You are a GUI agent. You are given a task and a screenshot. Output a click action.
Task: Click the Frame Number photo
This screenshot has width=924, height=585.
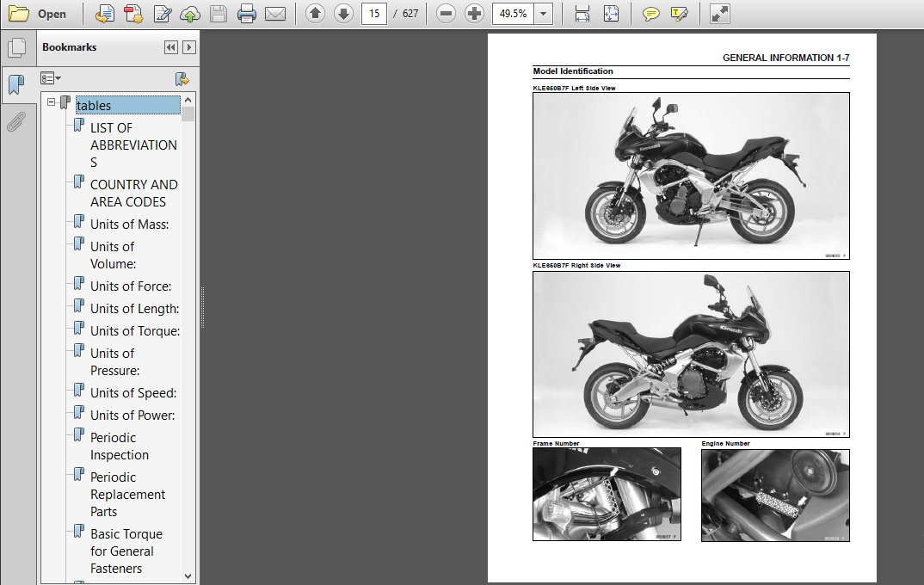[x=607, y=495]
